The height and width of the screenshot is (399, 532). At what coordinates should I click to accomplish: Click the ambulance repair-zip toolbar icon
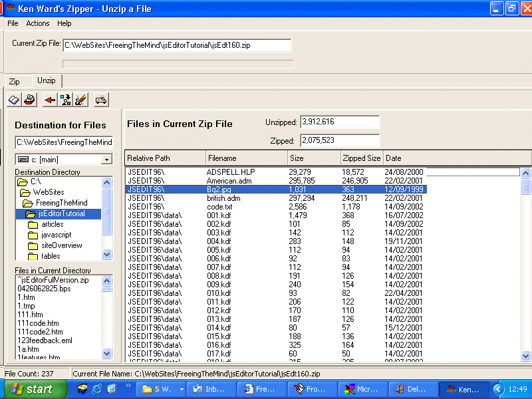(x=100, y=98)
